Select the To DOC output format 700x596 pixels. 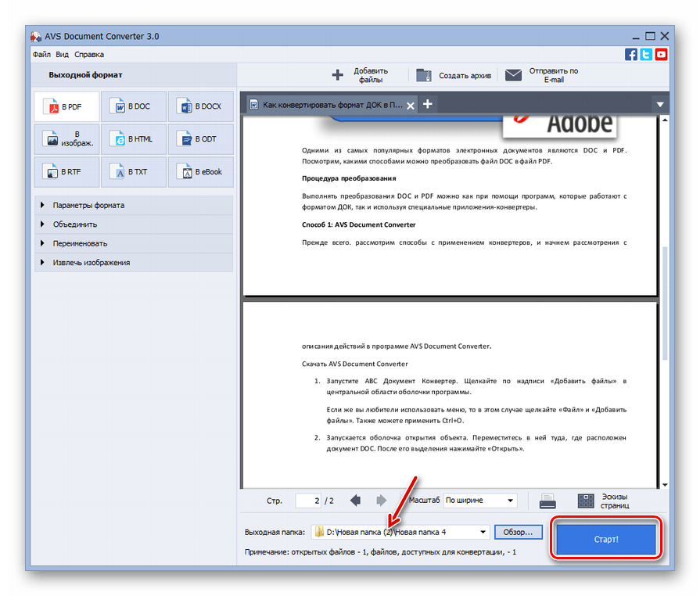134,106
